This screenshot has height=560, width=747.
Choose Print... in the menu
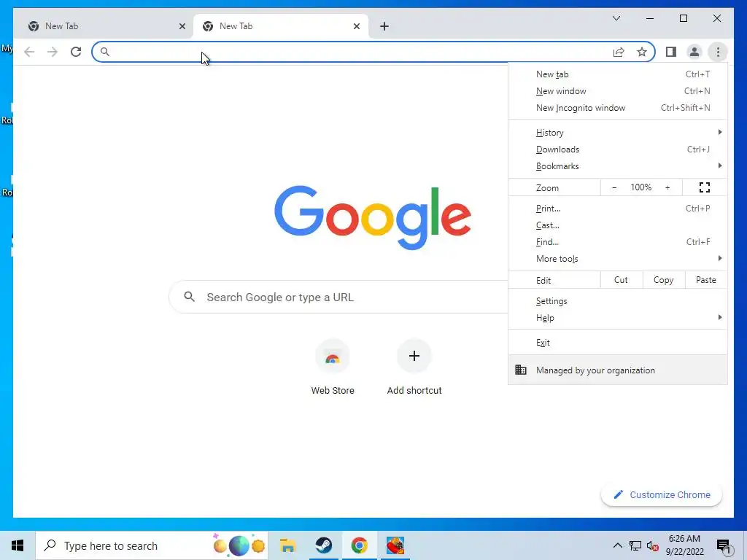617,208
